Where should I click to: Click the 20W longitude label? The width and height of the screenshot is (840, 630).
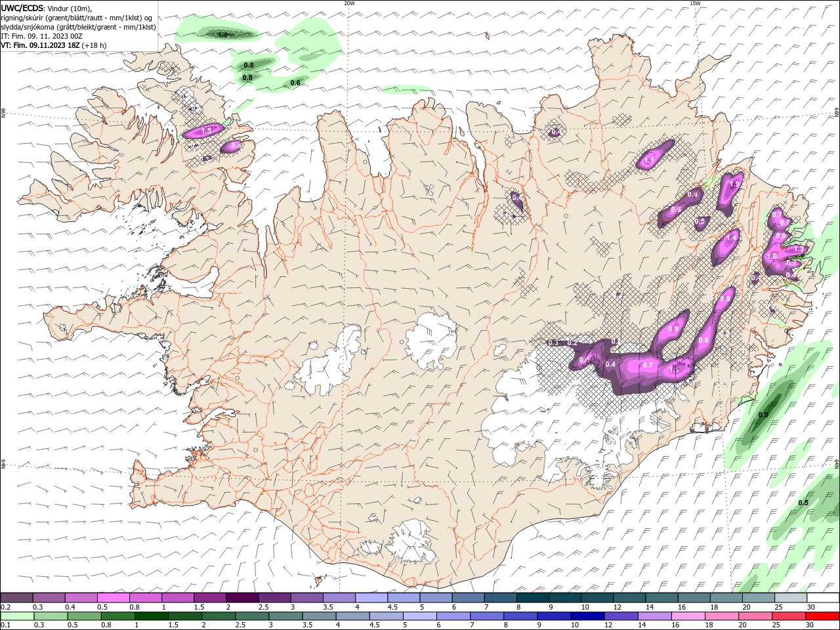pos(349,3)
